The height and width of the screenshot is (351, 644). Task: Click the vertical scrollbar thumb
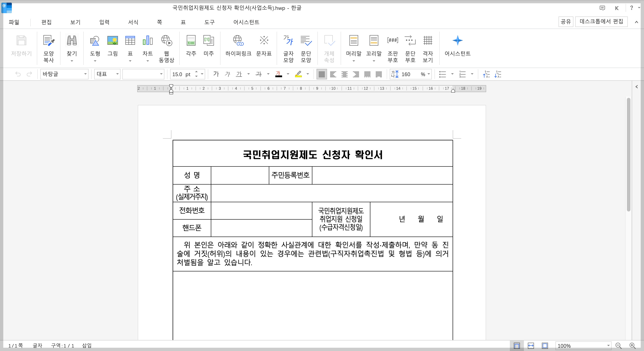click(628, 155)
